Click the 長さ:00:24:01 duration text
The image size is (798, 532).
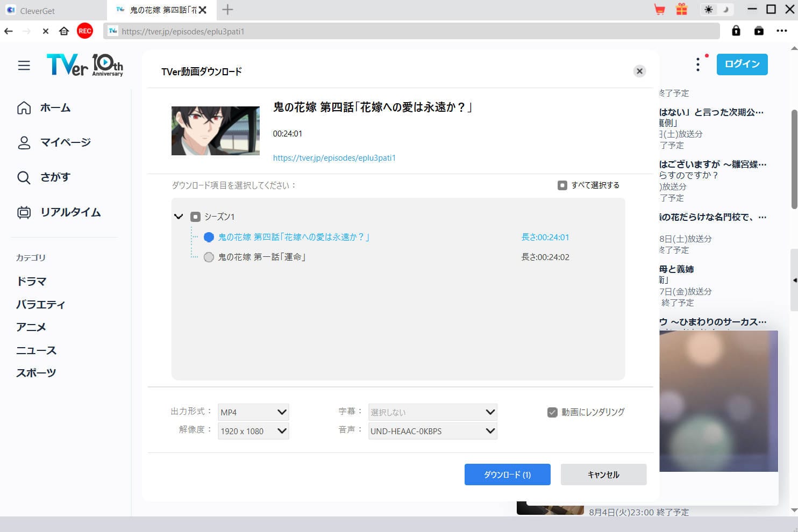point(545,237)
